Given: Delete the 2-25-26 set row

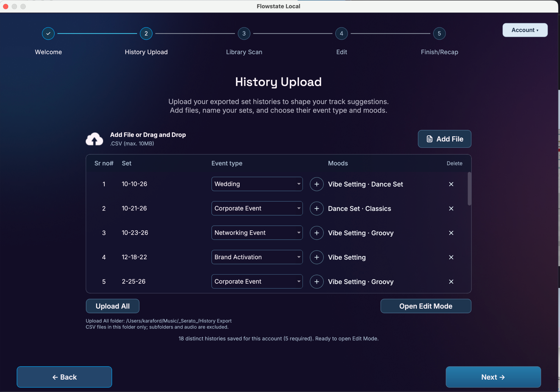Looking at the screenshot, I should pos(451,281).
